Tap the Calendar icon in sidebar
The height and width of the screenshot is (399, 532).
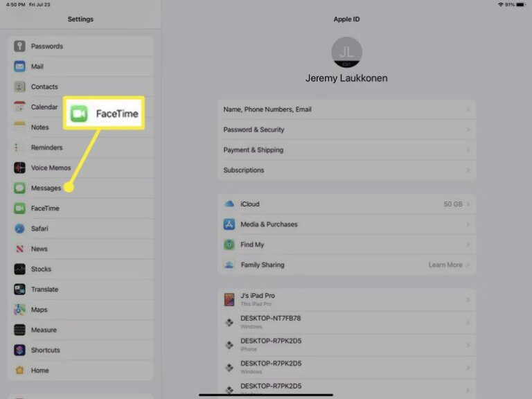[x=19, y=107]
